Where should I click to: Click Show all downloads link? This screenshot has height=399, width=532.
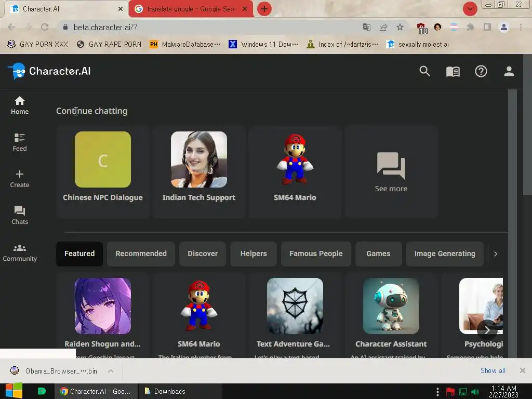pyautogui.click(x=493, y=370)
